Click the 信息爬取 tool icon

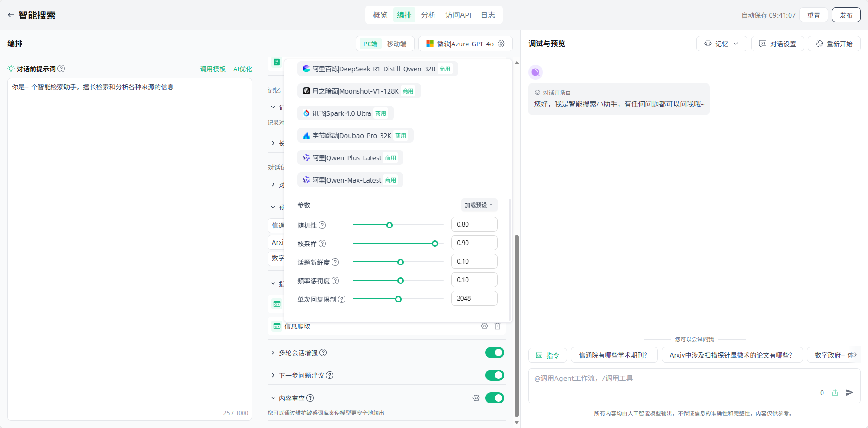[277, 326]
